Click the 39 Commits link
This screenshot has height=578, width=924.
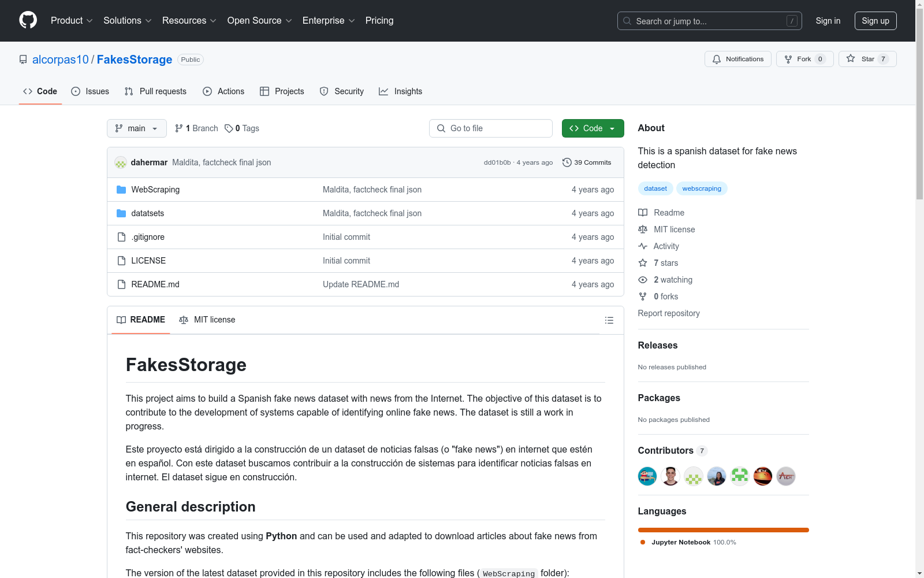tap(587, 162)
